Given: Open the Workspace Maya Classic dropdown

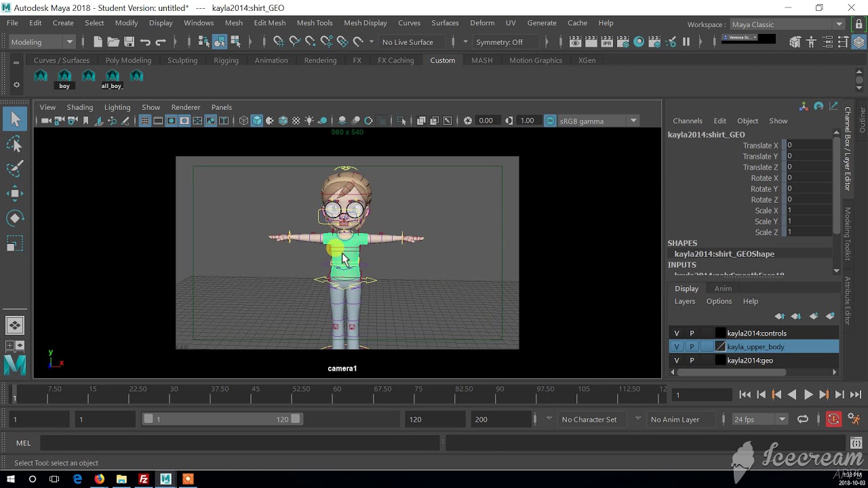Looking at the screenshot, I should point(787,24).
